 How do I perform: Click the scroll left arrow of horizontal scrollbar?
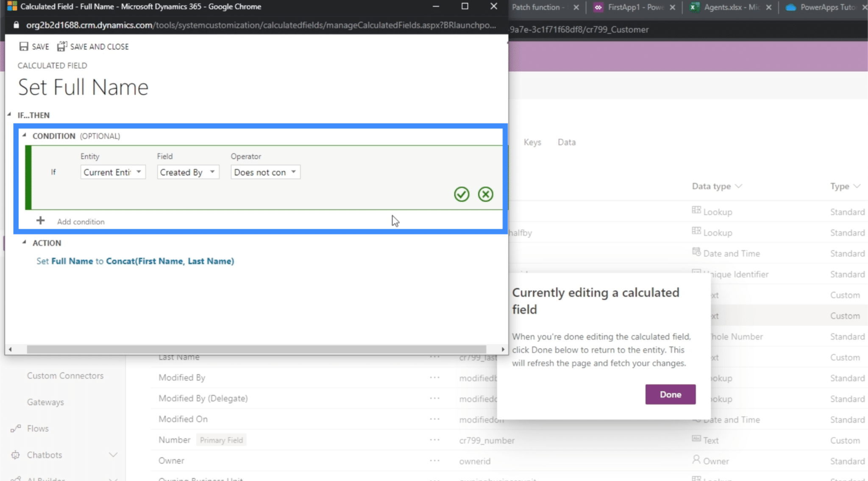tap(10, 349)
